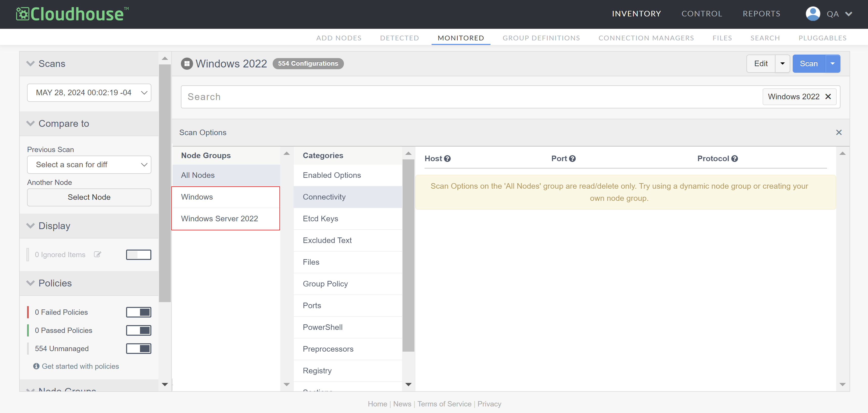Collapse the Policies section
The width and height of the screenshot is (868, 413).
(x=30, y=283)
